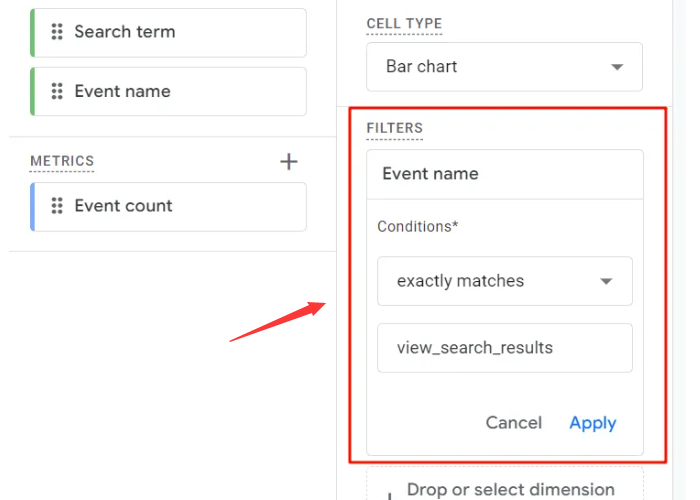Click the FILTERS section label

394,128
